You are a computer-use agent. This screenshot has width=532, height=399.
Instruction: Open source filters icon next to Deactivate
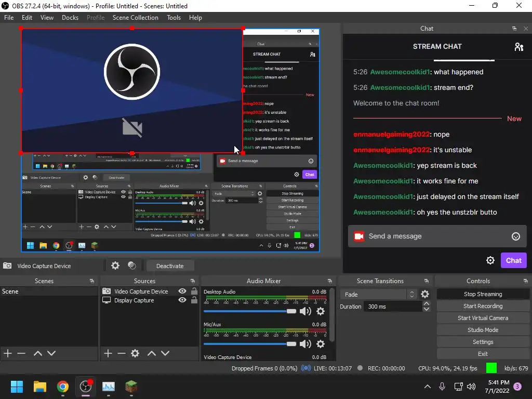coord(132,265)
